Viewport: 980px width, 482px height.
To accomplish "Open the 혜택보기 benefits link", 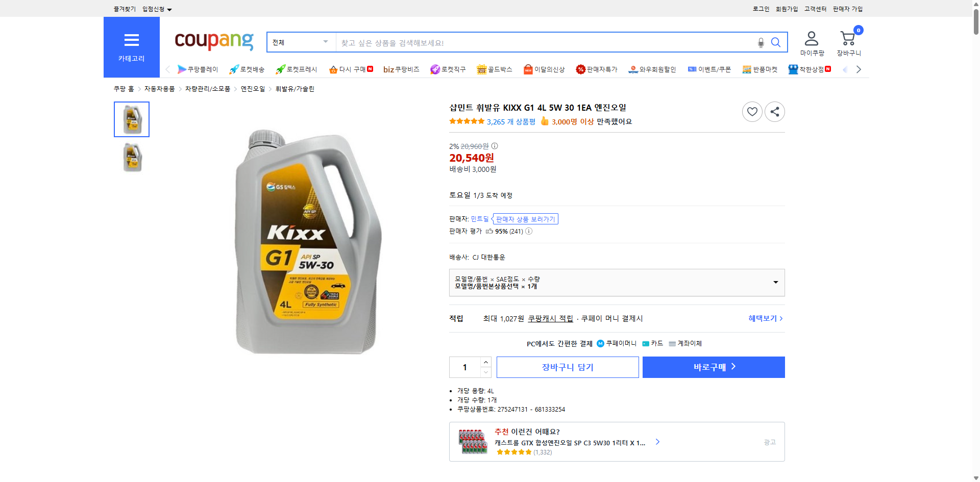I will [763, 318].
